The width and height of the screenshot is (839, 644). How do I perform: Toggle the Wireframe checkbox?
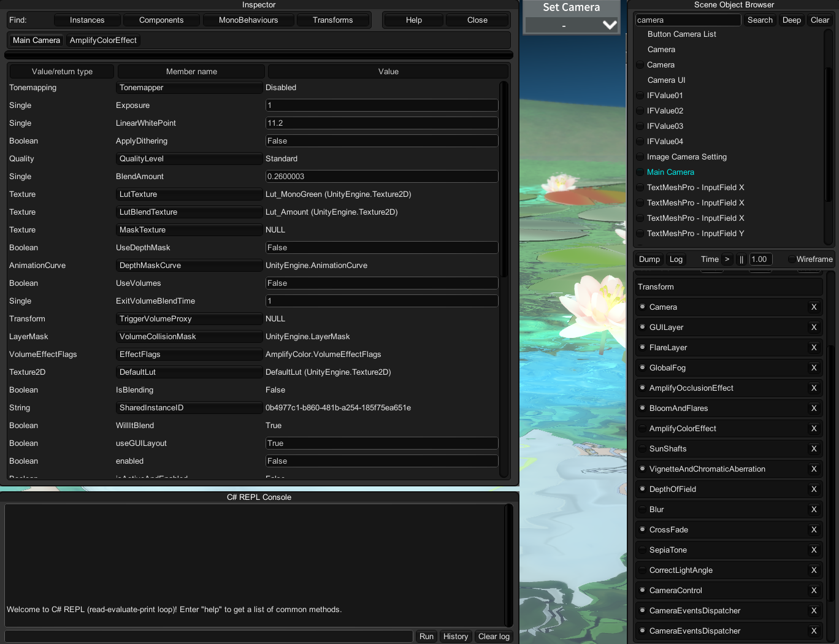click(791, 259)
